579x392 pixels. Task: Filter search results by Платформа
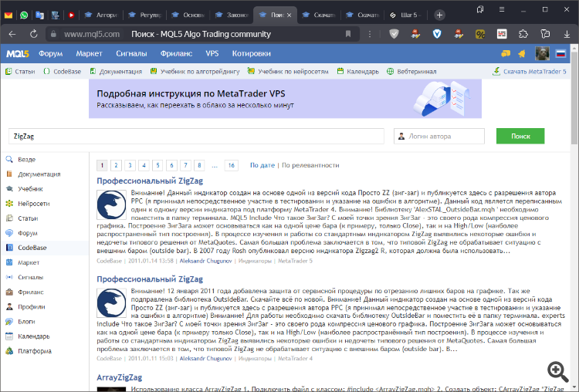pos(35,351)
